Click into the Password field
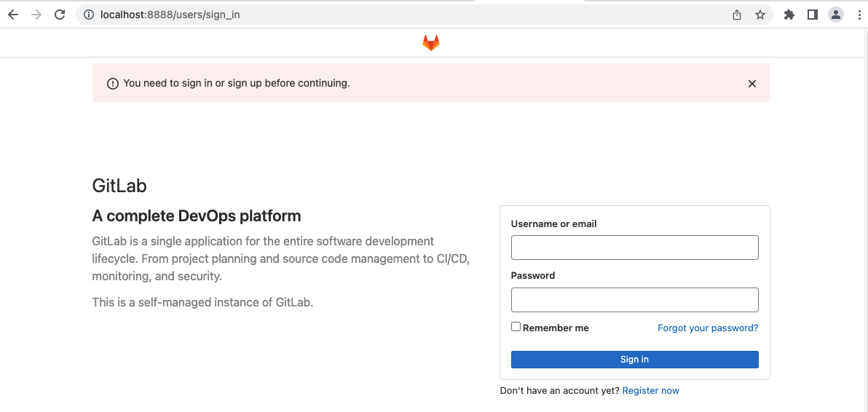 (634, 300)
